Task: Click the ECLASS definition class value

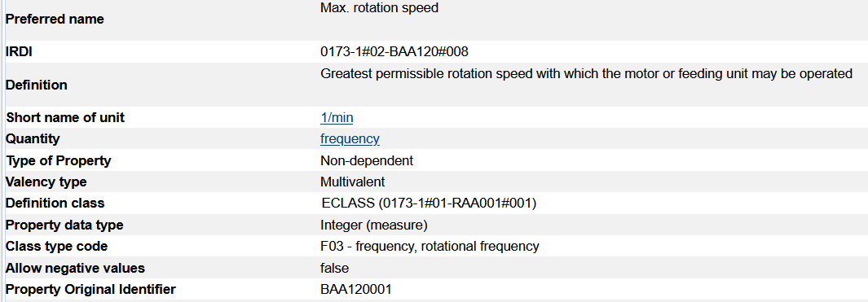Action: [x=429, y=204]
